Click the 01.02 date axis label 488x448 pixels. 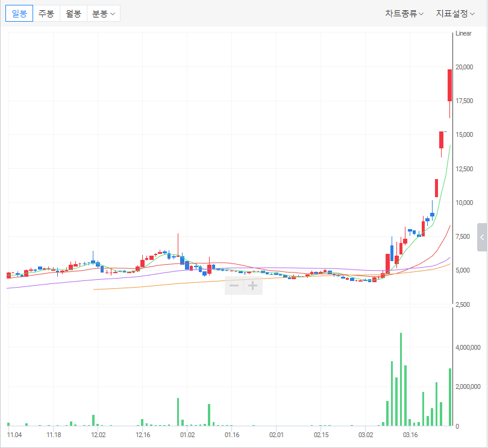(x=187, y=435)
